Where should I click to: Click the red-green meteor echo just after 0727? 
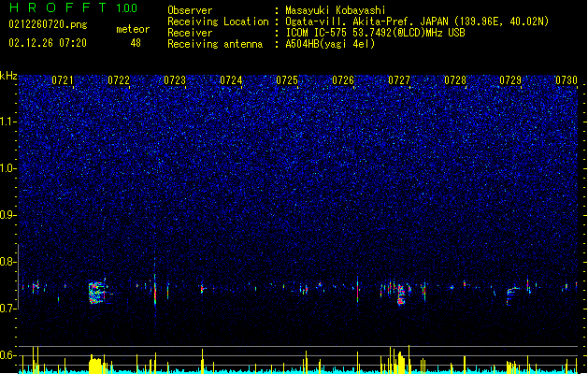(401, 295)
